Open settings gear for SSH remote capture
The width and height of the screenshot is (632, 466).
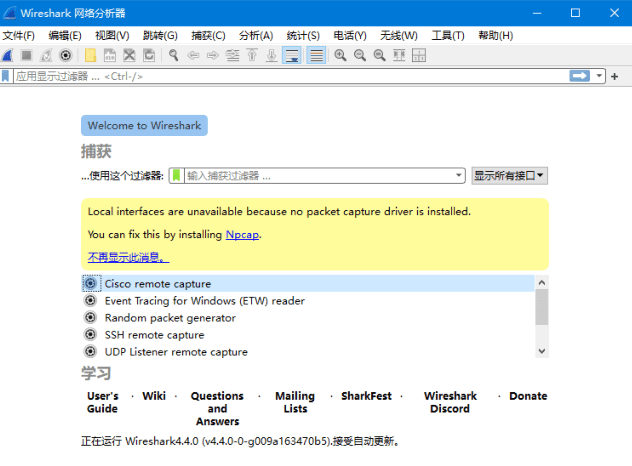point(90,335)
